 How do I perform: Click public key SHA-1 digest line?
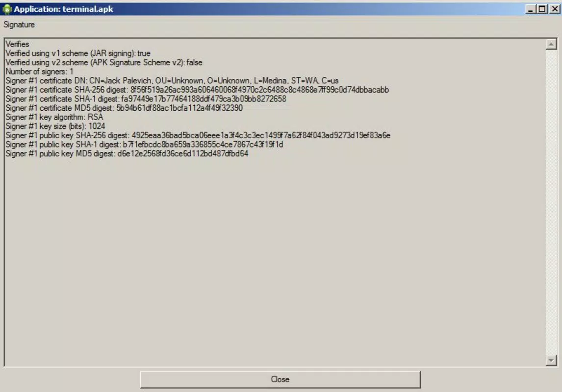[144, 144]
